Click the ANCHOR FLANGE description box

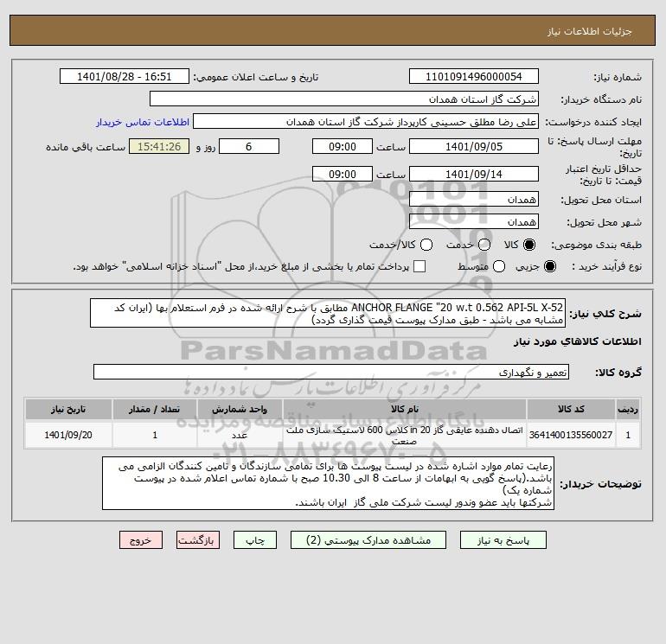328,313
